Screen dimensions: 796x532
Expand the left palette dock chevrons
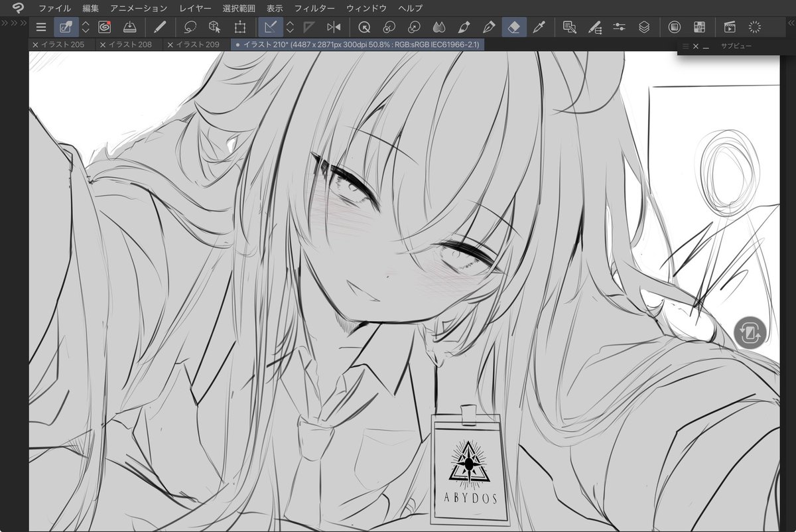tap(14, 23)
